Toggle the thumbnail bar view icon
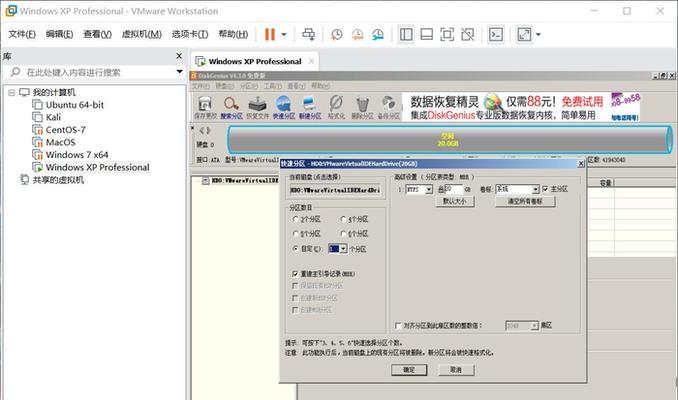Viewport: 678px width, 400px height. coord(426,34)
